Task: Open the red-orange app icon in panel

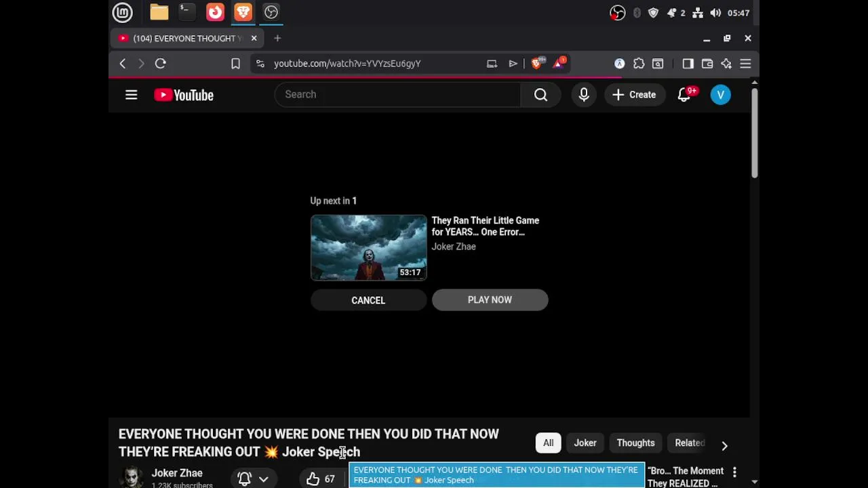Action: point(215,12)
